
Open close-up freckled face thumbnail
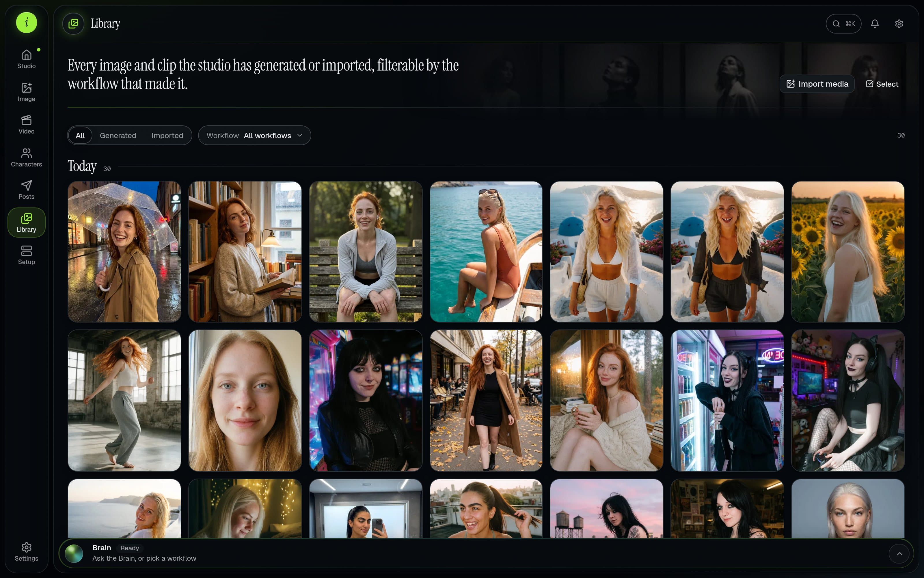tap(245, 401)
